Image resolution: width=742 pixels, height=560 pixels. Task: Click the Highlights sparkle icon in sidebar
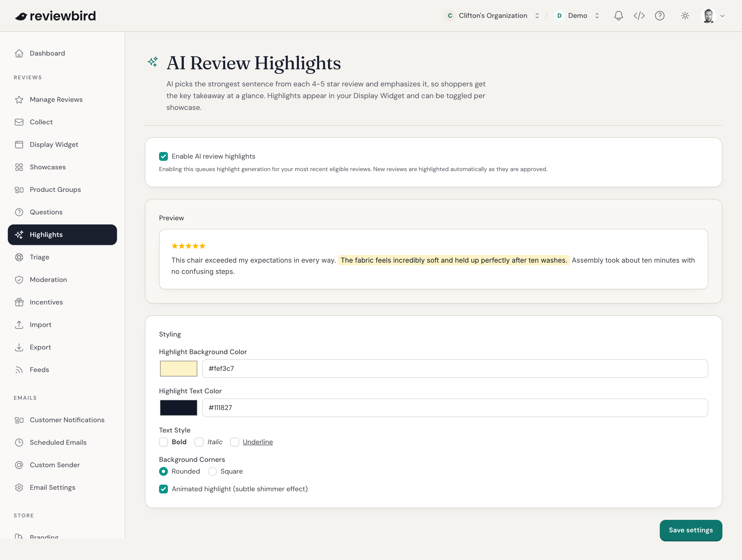click(x=19, y=234)
